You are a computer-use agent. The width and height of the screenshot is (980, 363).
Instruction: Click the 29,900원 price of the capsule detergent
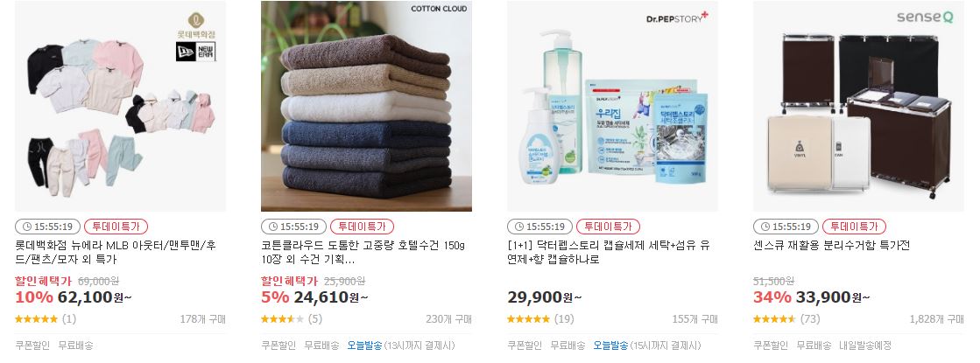pyautogui.click(x=545, y=297)
